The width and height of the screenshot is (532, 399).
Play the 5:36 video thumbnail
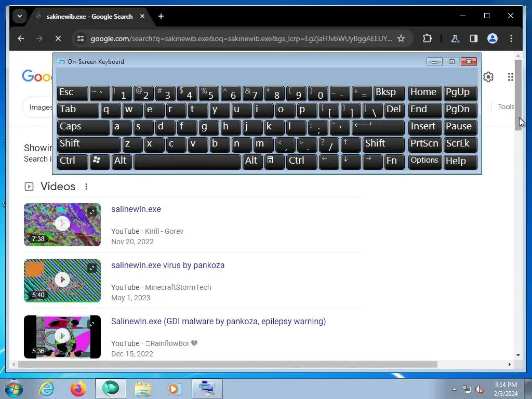(62, 337)
